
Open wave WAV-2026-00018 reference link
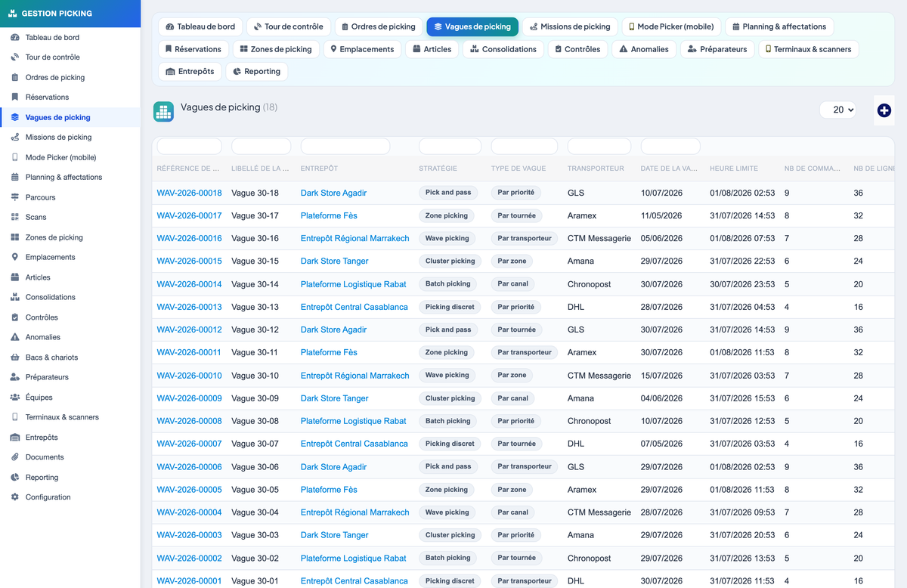(x=189, y=193)
